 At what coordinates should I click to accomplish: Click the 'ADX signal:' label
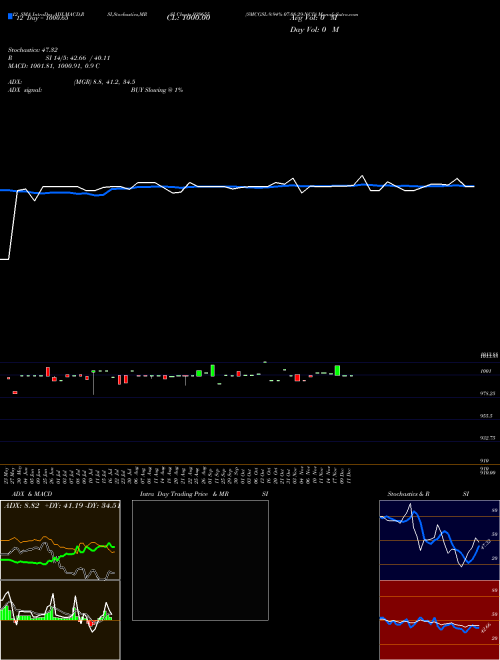tap(25, 90)
